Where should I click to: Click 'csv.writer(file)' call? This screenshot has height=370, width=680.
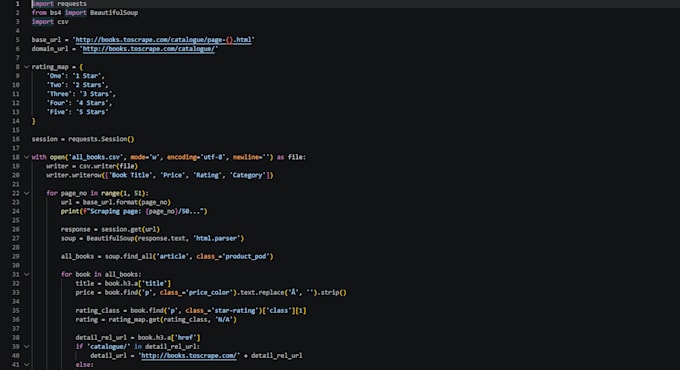[108, 166]
